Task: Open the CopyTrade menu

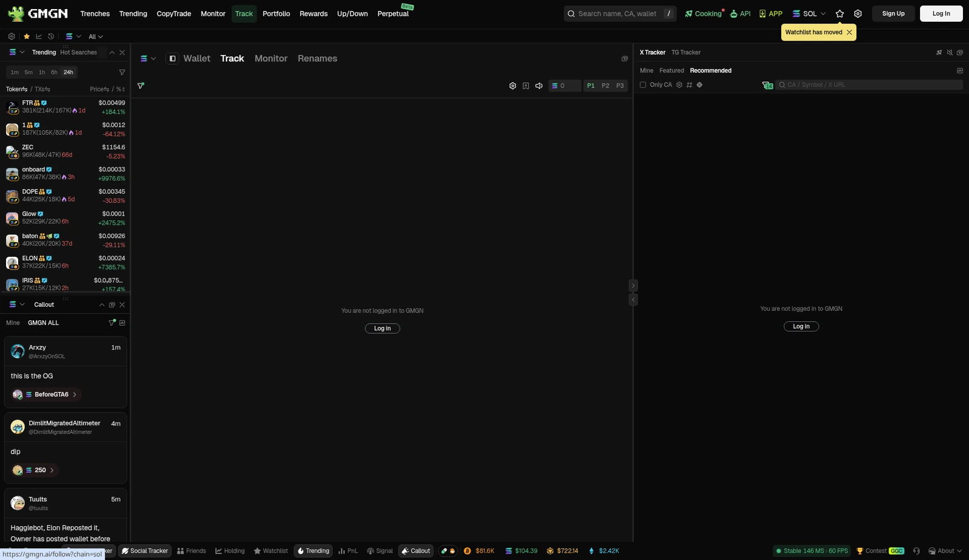Action: tap(174, 13)
